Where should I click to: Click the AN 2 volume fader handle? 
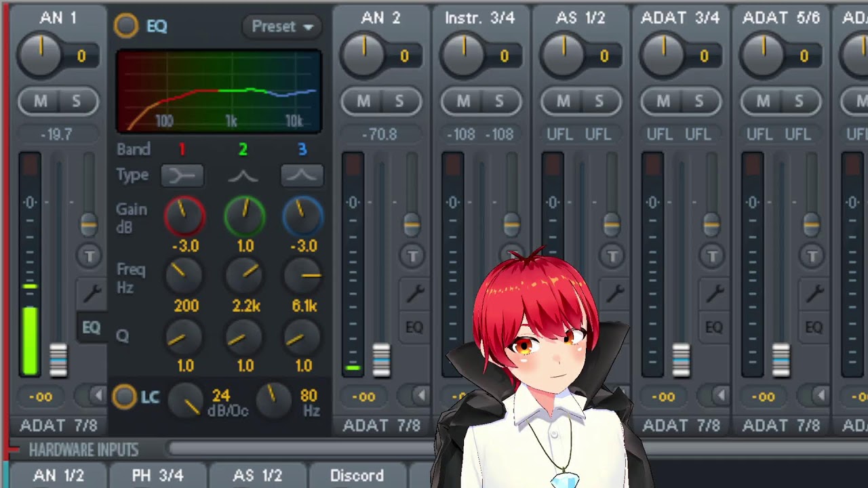(x=381, y=360)
